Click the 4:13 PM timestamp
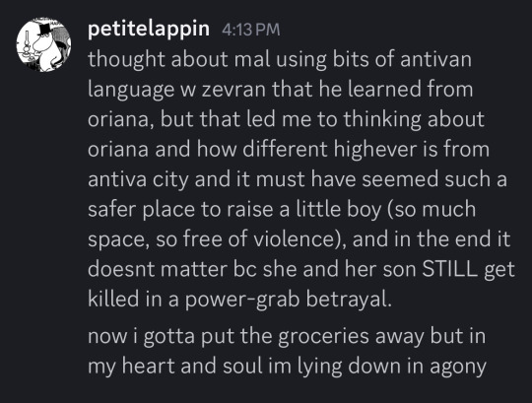 pos(251,30)
